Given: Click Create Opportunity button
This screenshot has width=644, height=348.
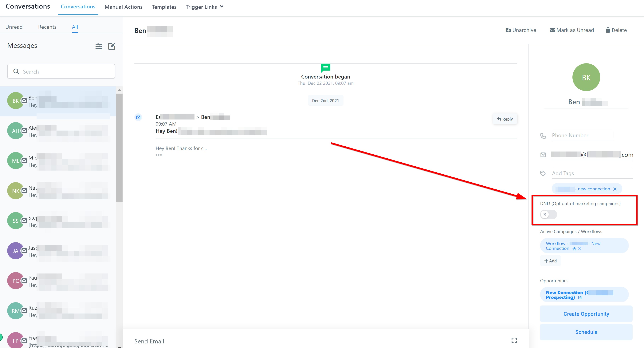Looking at the screenshot, I should coord(586,314).
